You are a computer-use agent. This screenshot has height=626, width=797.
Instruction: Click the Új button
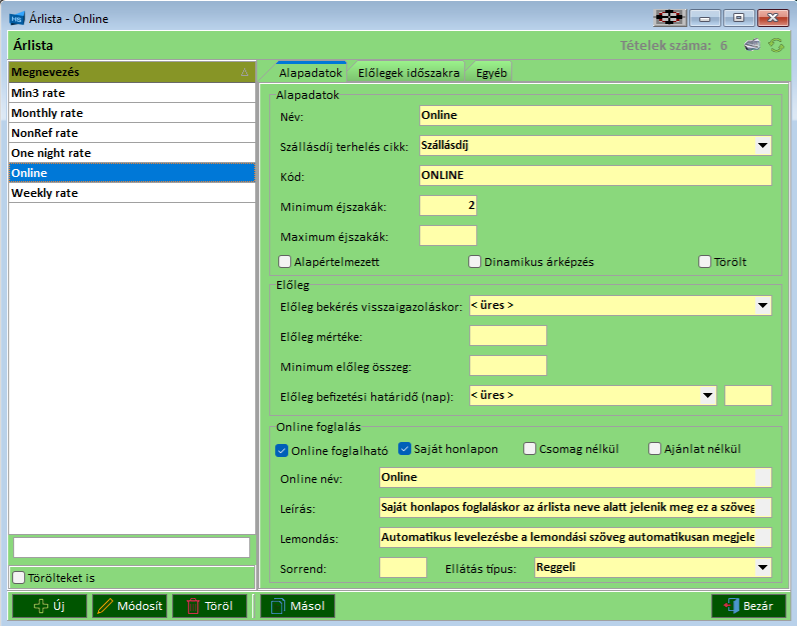tap(49, 606)
